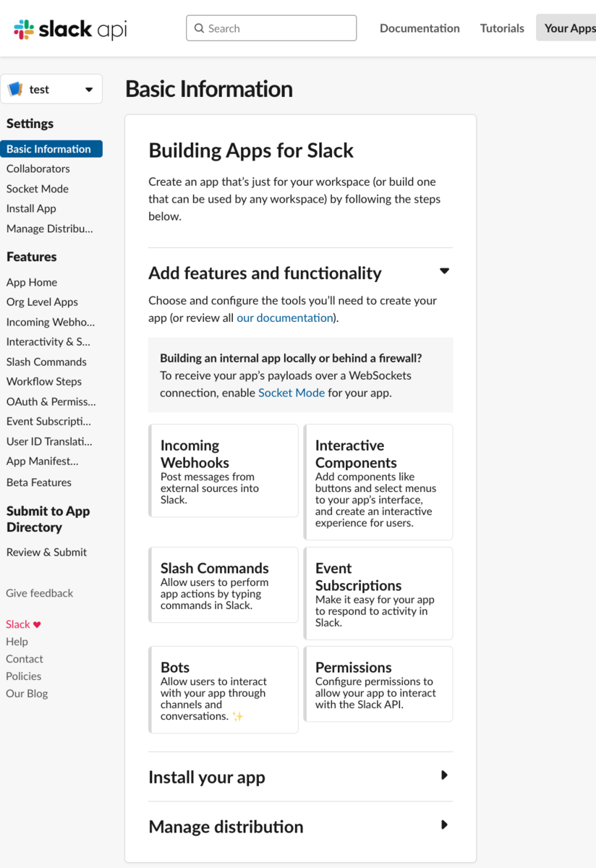Select the Interactive Components card
596x868 pixels.
(378, 482)
